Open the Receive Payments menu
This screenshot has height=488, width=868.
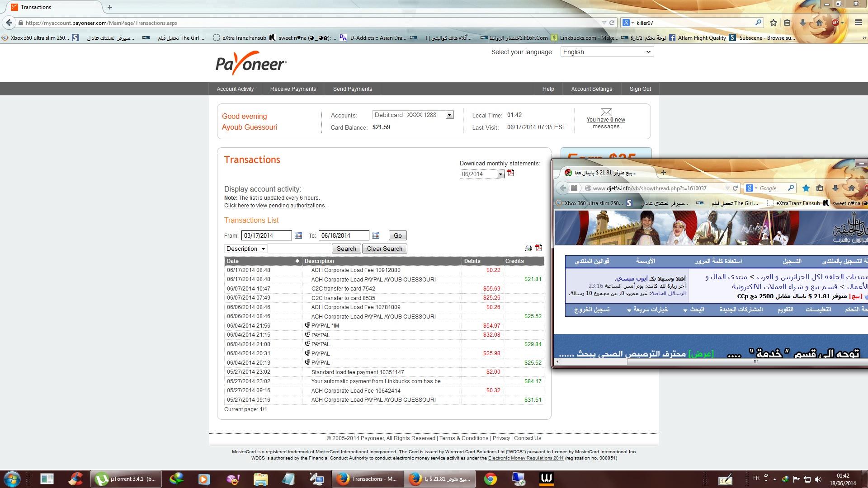click(x=293, y=89)
